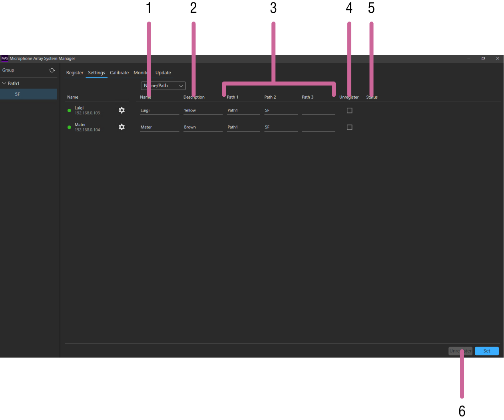Tick the Unregister checkbox for Mater
Screen dimensions: 504x420
(349, 127)
